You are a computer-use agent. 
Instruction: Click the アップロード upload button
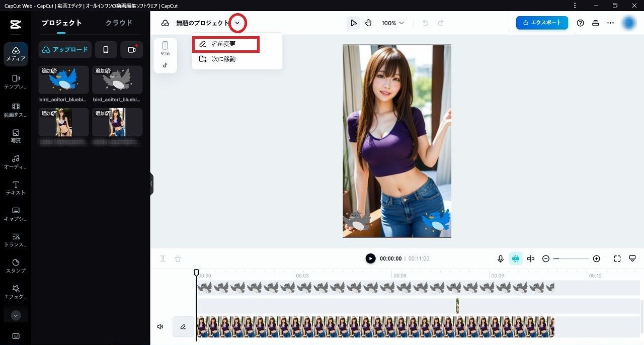tap(65, 50)
